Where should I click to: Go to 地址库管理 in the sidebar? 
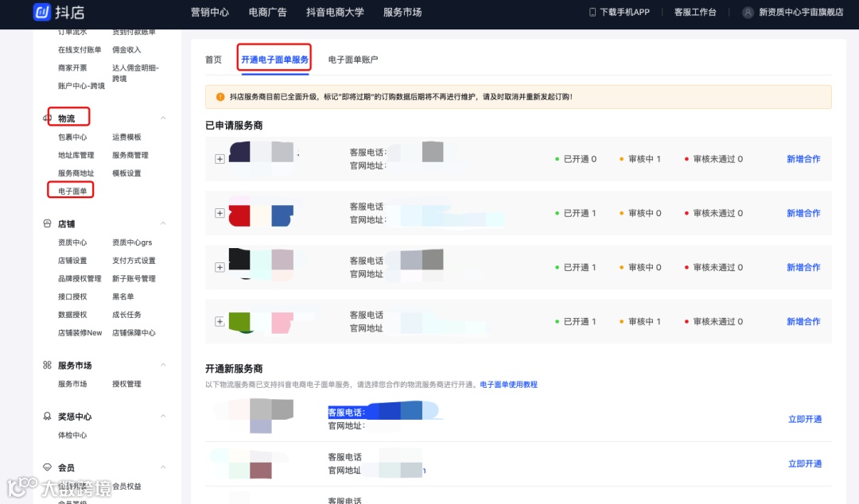(x=76, y=155)
